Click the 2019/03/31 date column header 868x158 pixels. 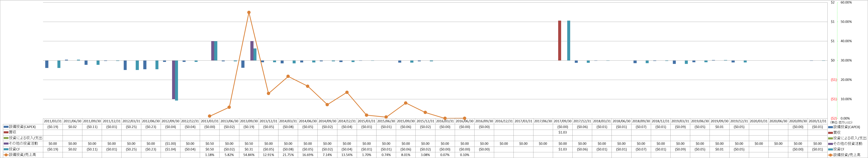pos(680,121)
